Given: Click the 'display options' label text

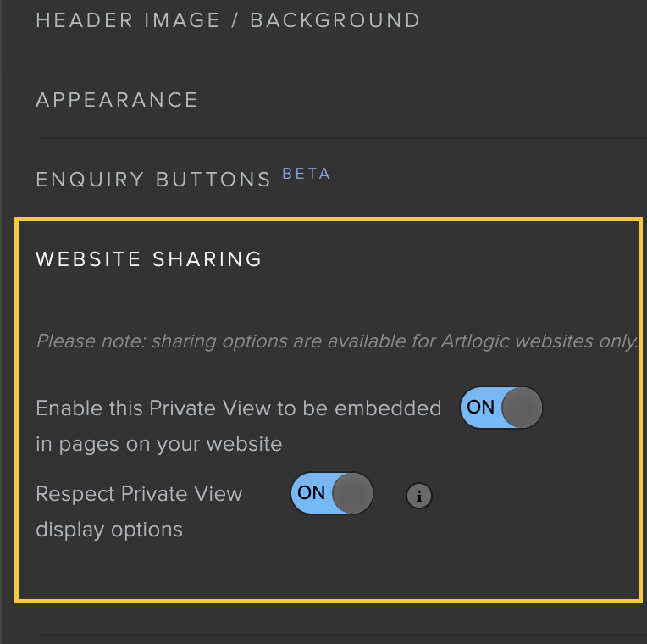Looking at the screenshot, I should [x=109, y=530].
